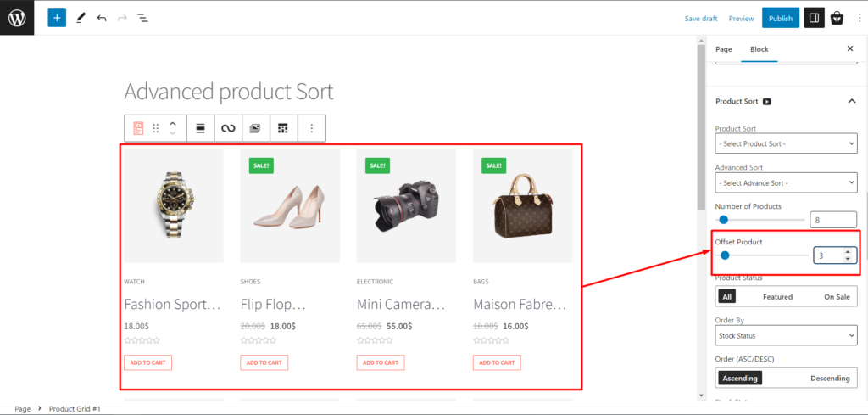Select the On Sale product status
This screenshot has width=868, height=415.
pyautogui.click(x=837, y=297)
